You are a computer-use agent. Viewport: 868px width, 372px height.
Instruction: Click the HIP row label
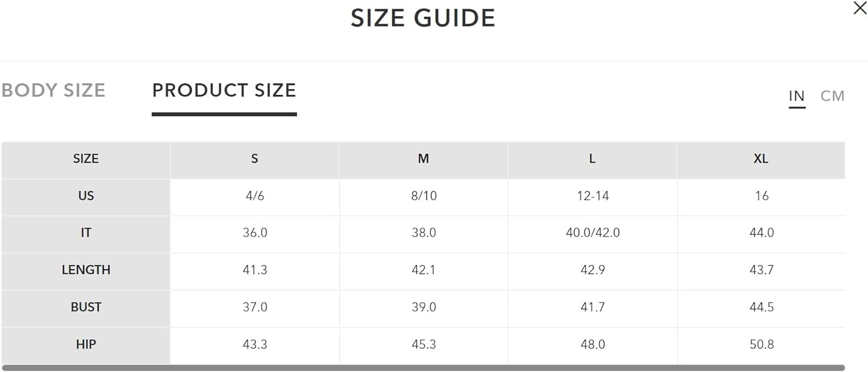click(x=86, y=344)
